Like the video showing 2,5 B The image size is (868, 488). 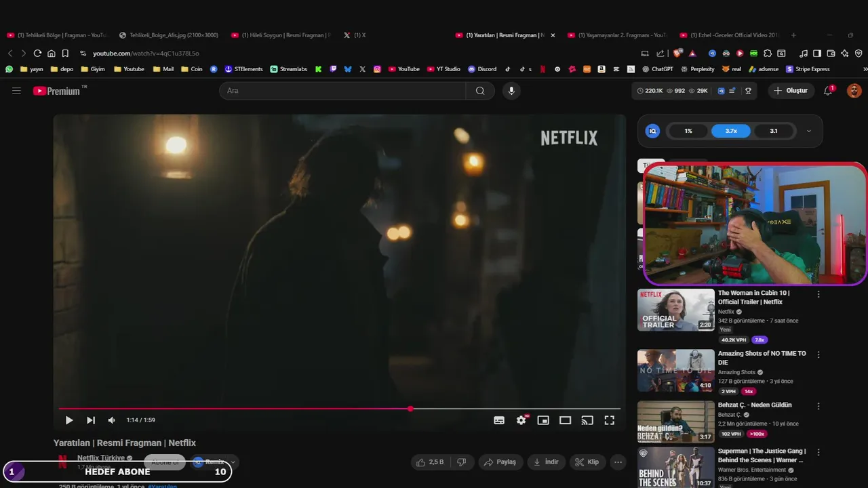coord(429,462)
